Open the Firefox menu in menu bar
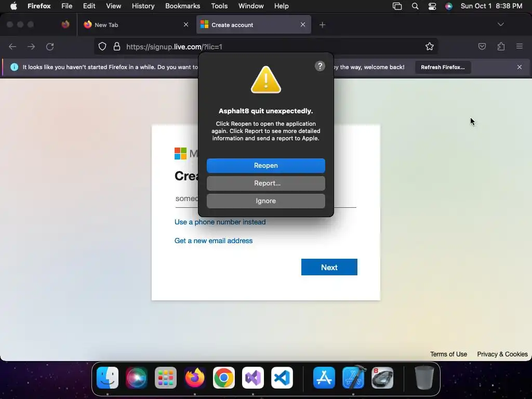Viewport: 532px width, 399px height. tap(39, 6)
